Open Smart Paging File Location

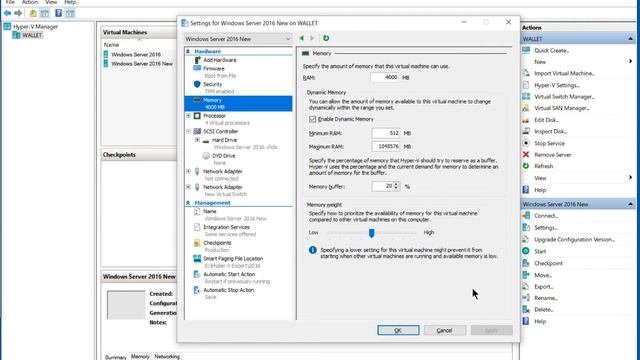233,258
